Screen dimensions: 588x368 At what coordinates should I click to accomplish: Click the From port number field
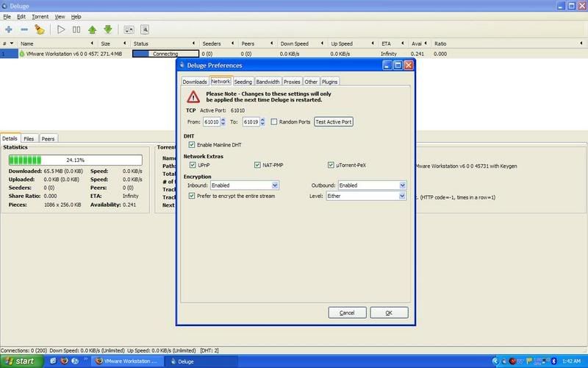click(212, 121)
